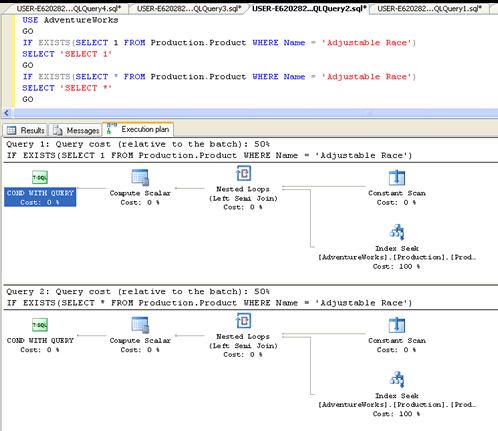Select Query 2 Constant Scan icon
The image size is (498, 431).
397,325
